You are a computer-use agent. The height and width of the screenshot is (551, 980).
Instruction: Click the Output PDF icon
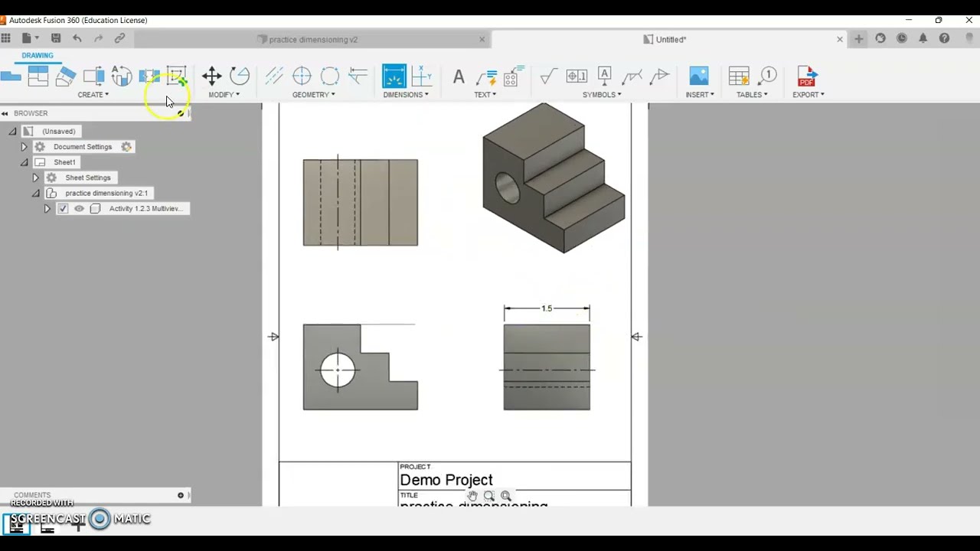(806, 76)
